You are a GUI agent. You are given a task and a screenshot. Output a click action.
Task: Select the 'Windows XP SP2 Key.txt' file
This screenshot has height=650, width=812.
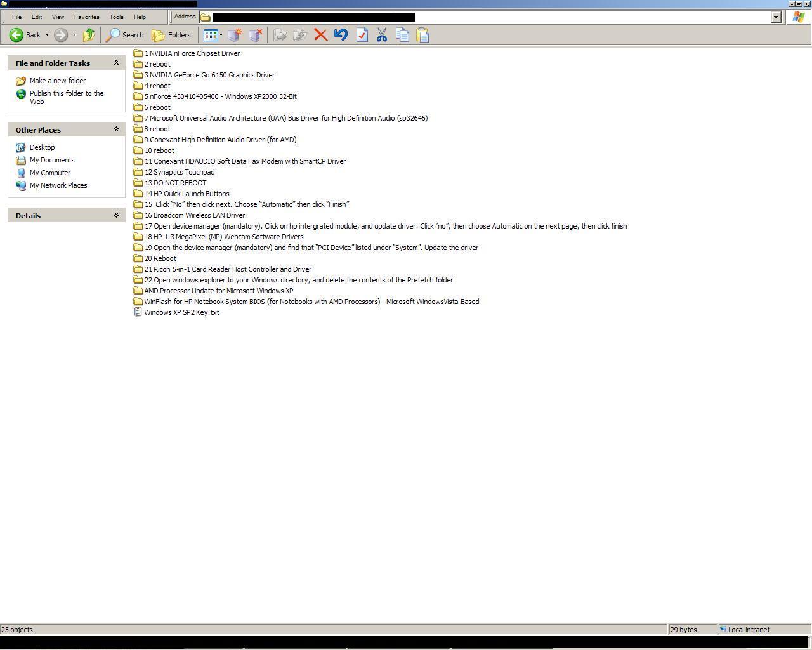[x=176, y=312]
